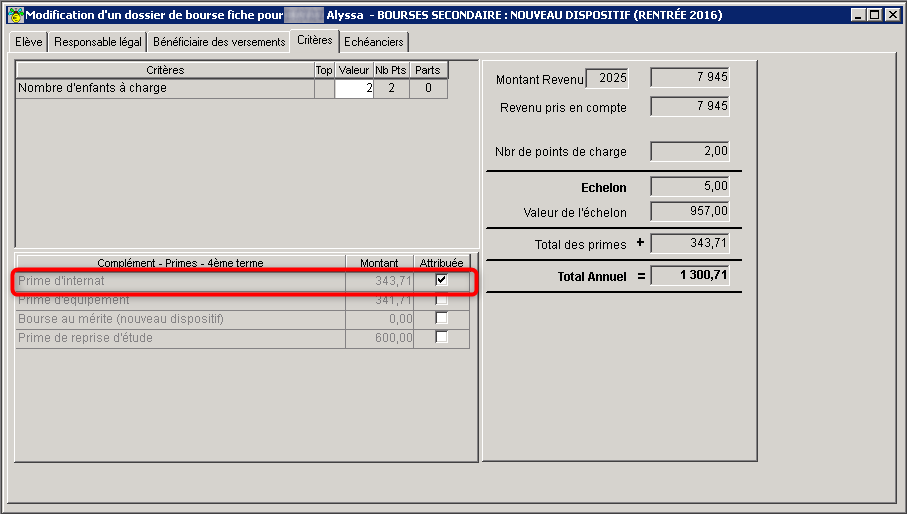The width and height of the screenshot is (907, 514).
Task: Check the Prime d'équipement Attribuée checkbox
Action: coord(441,299)
